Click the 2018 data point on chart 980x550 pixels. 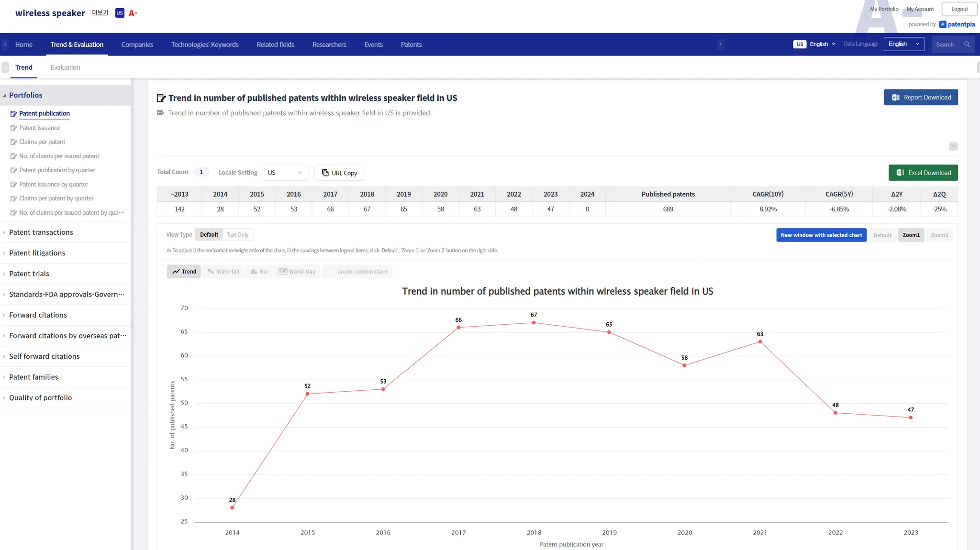[534, 323]
